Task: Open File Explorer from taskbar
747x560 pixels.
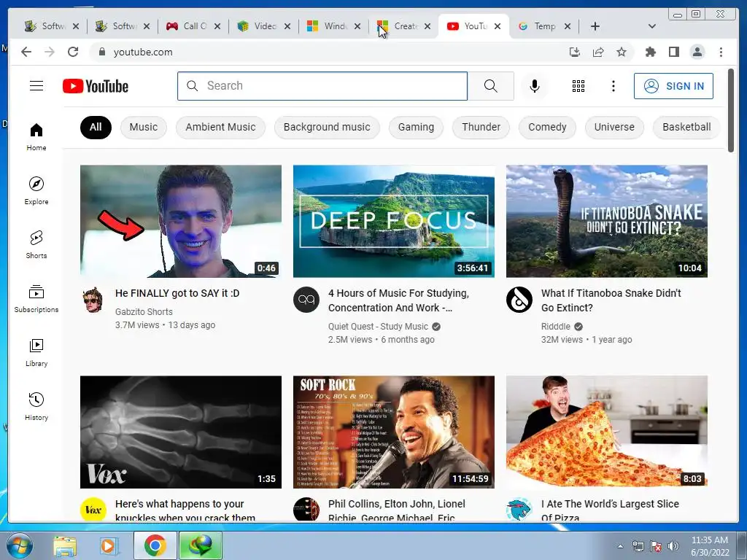Action: coord(65,546)
